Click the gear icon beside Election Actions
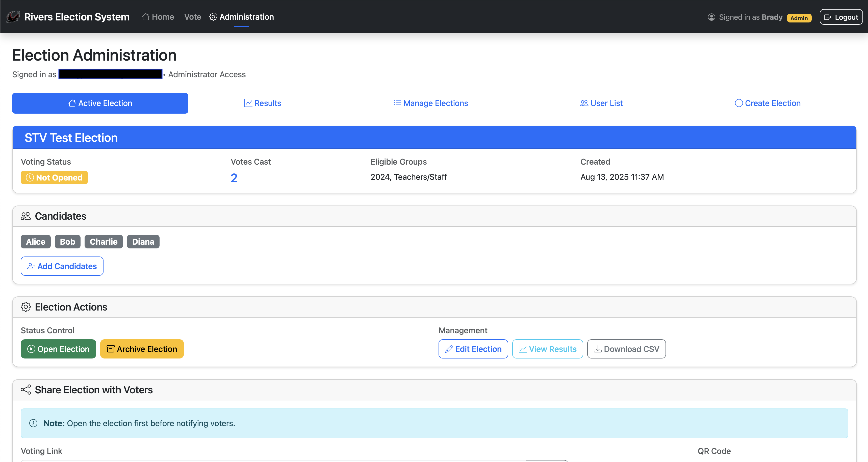 tap(25, 307)
